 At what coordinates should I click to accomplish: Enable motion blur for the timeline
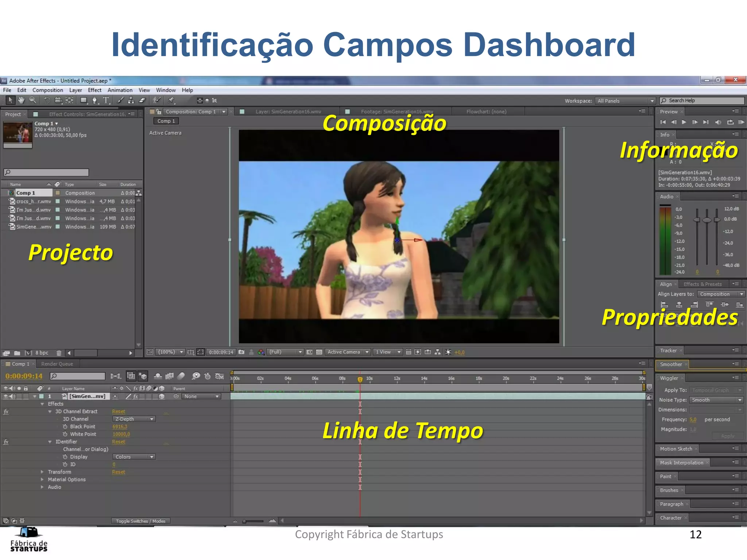pyautogui.click(x=181, y=376)
